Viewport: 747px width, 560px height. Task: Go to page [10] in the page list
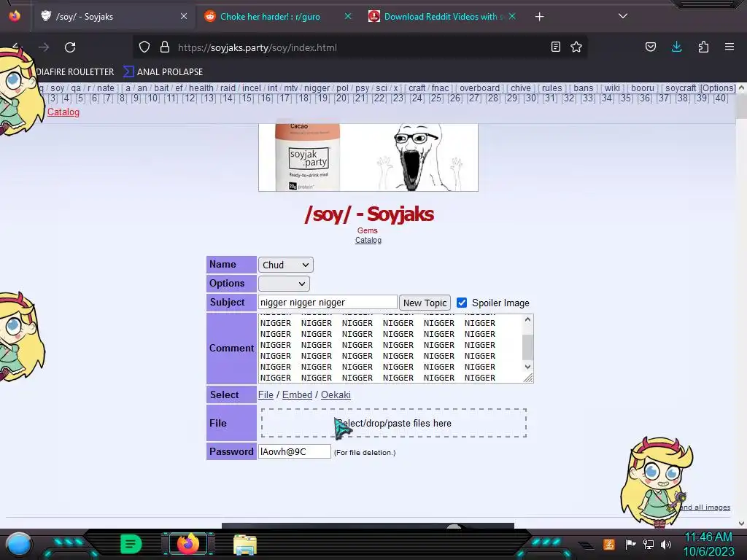click(152, 98)
